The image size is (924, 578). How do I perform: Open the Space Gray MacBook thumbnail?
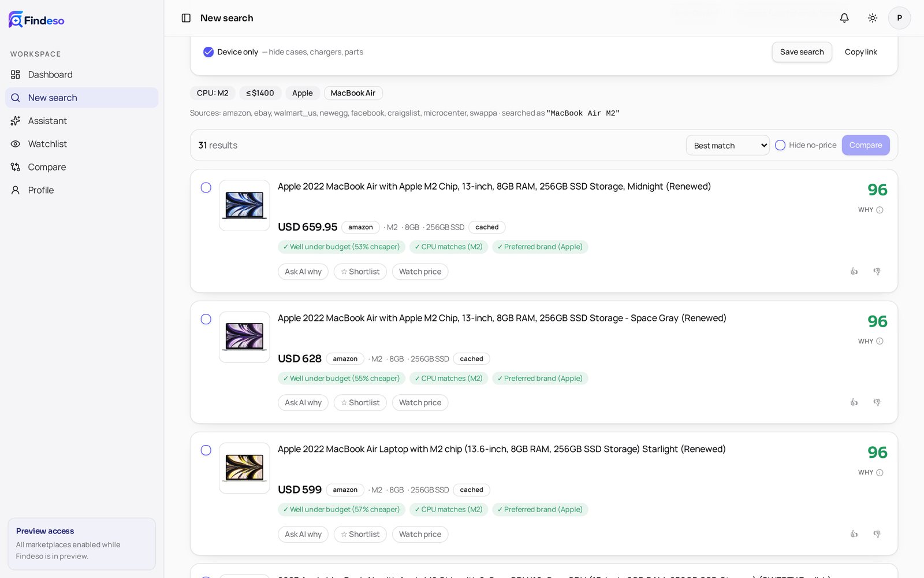pos(244,337)
